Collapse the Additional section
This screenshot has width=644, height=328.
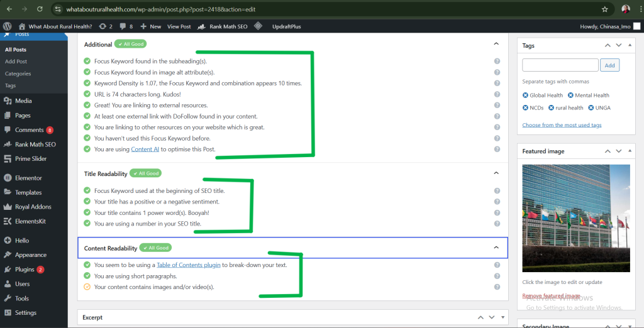click(496, 44)
